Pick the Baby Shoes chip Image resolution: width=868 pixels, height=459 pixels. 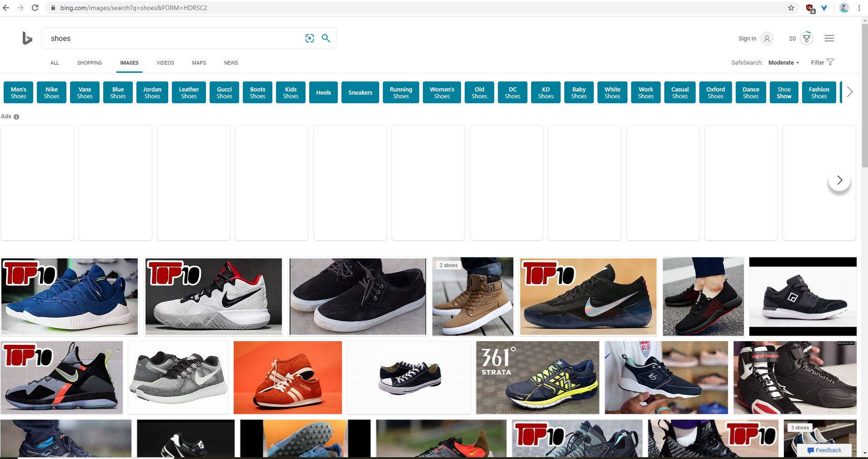point(579,92)
